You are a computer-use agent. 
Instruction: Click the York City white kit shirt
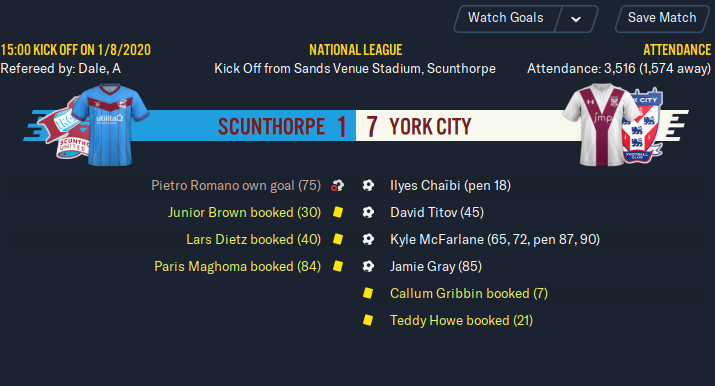point(602,124)
